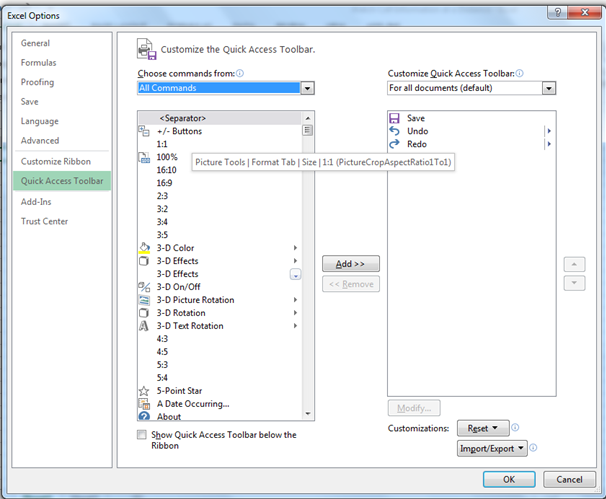
Task: Expand the Undo split arrow in toolbar list
Action: pos(549,131)
